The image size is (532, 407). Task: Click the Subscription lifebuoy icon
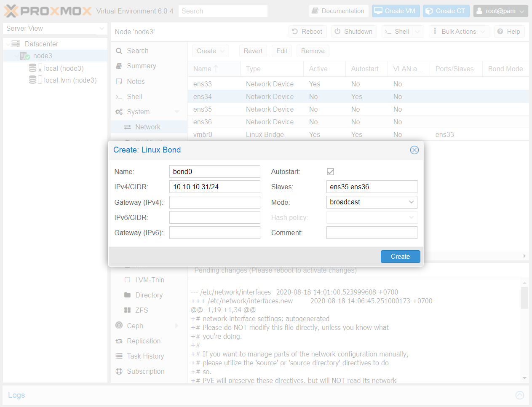coord(119,372)
